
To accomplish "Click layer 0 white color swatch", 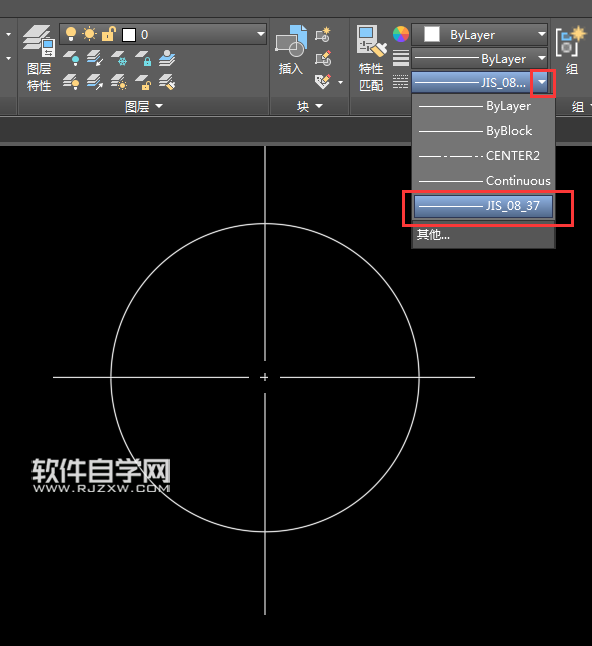I will tap(129, 35).
